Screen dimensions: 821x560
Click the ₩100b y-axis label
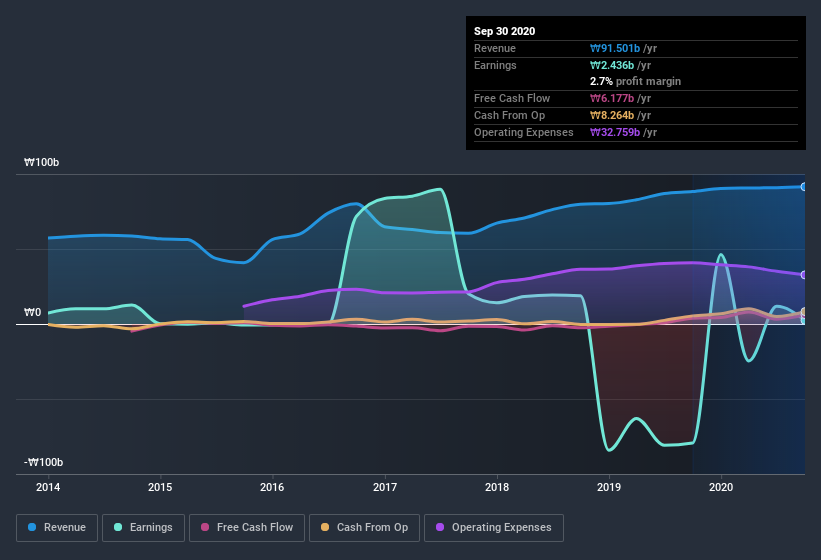[x=43, y=162]
